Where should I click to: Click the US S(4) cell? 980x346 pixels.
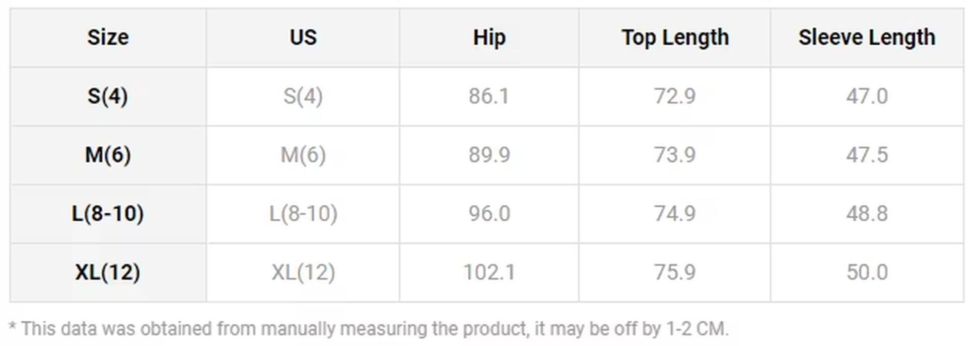coord(303,96)
